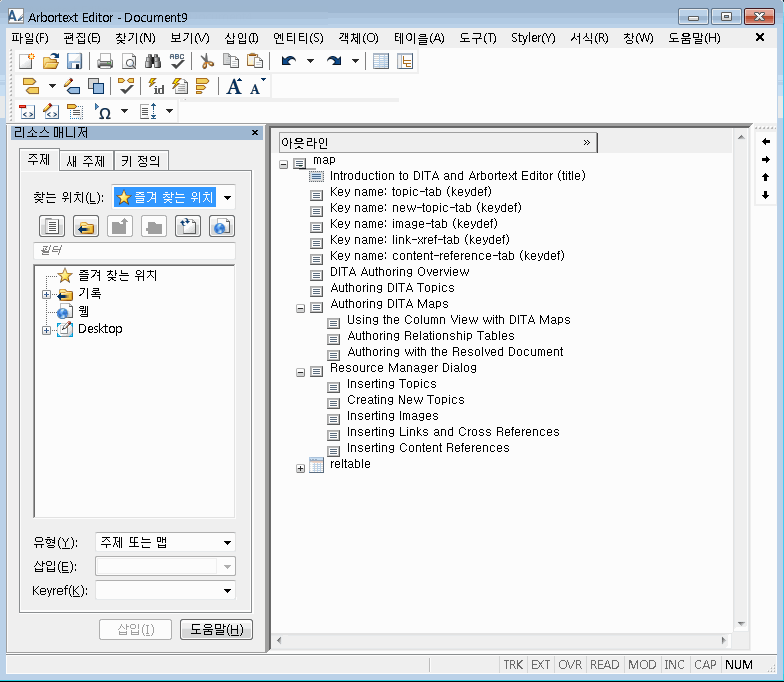
Task: Open the Keyref dropdown
Action: coord(228,590)
